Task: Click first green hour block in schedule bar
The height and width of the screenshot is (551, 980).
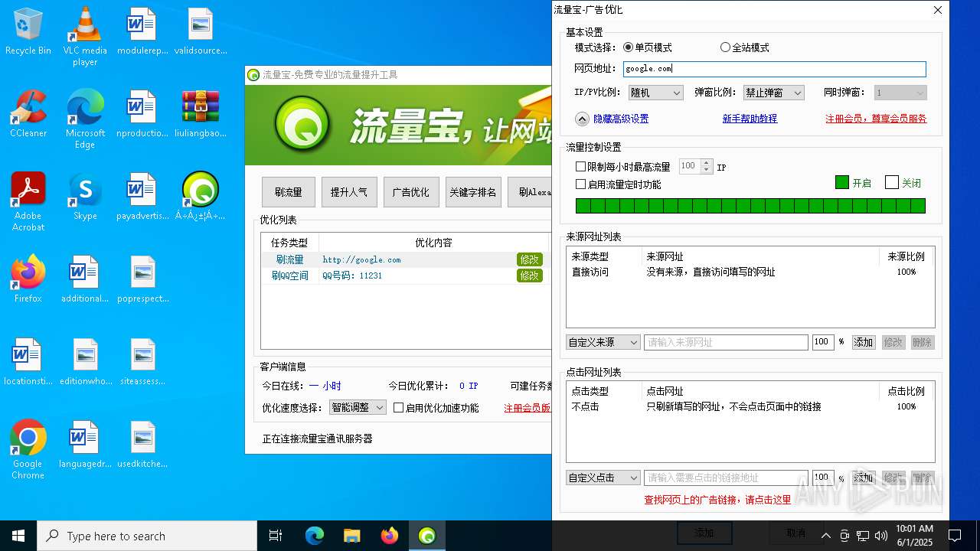Action: [x=583, y=205]
